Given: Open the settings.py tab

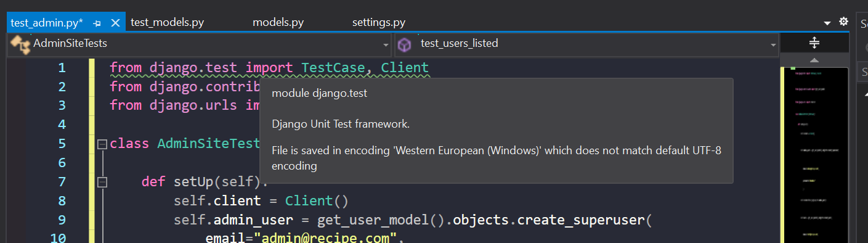Looking at the screenshot, I should tap(379, 23).
